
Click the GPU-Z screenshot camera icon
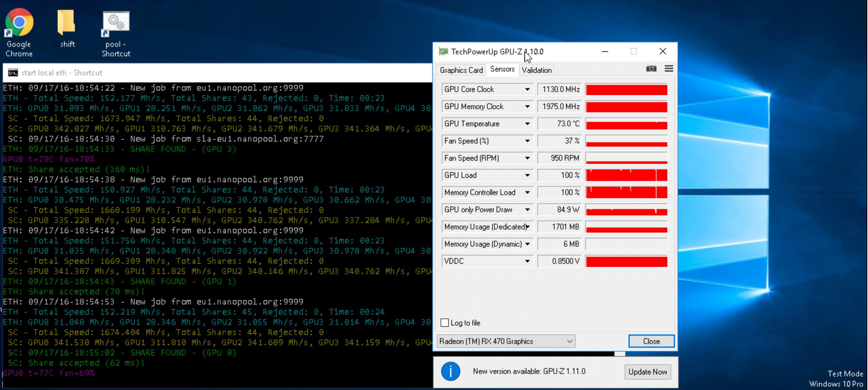coord(651,69)
